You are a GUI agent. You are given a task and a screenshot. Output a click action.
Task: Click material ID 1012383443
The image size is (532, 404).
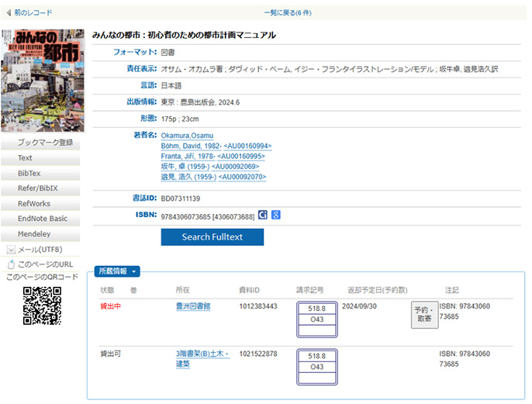(x=258, y=306)
